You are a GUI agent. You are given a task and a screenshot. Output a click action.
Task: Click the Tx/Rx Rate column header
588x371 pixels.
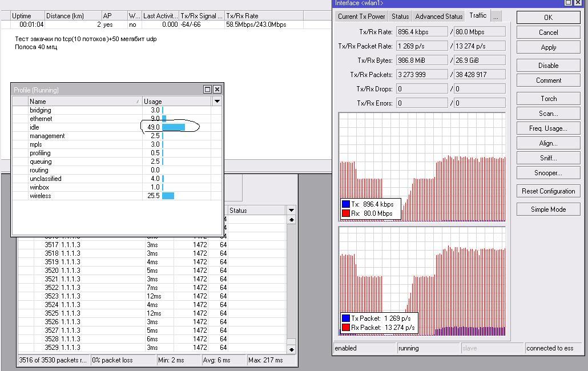coord(263,16)
